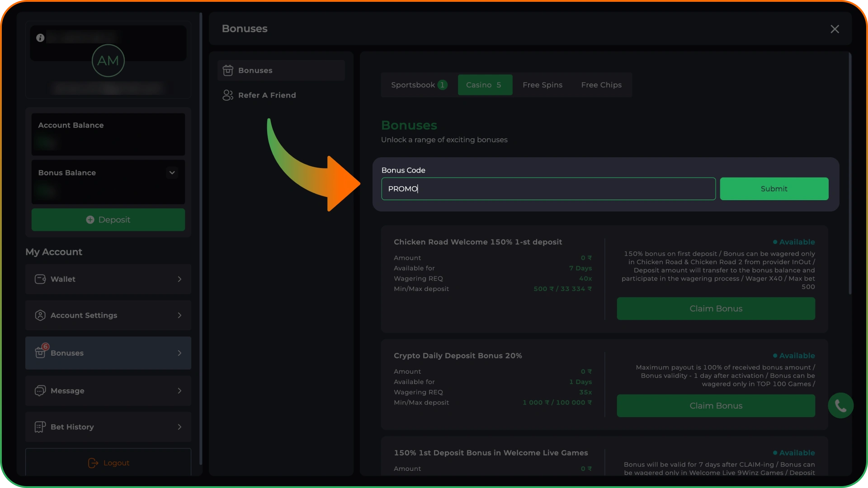
Task: Click the bonus list scrollbar
Action: pos(850,174)
